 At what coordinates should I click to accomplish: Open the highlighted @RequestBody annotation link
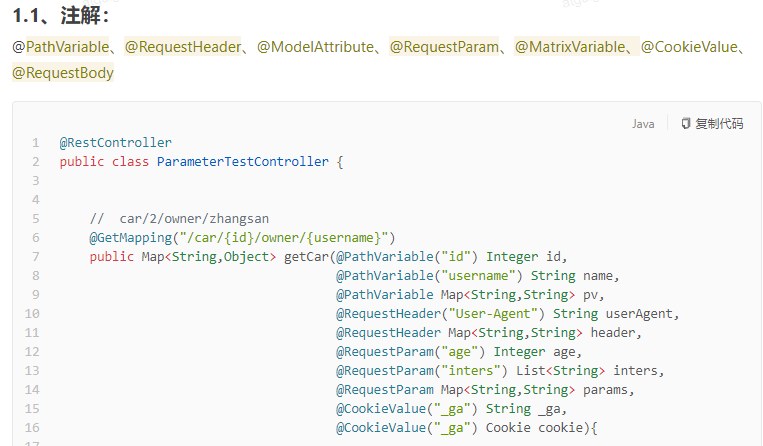tap(63, 73)
